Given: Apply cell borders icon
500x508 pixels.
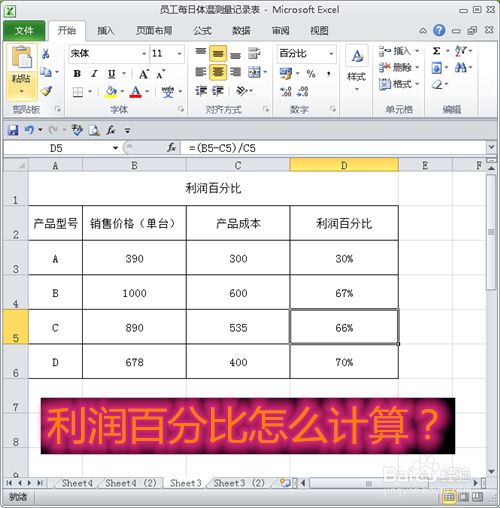Looking at the screenshot, I should pos(78,92).
